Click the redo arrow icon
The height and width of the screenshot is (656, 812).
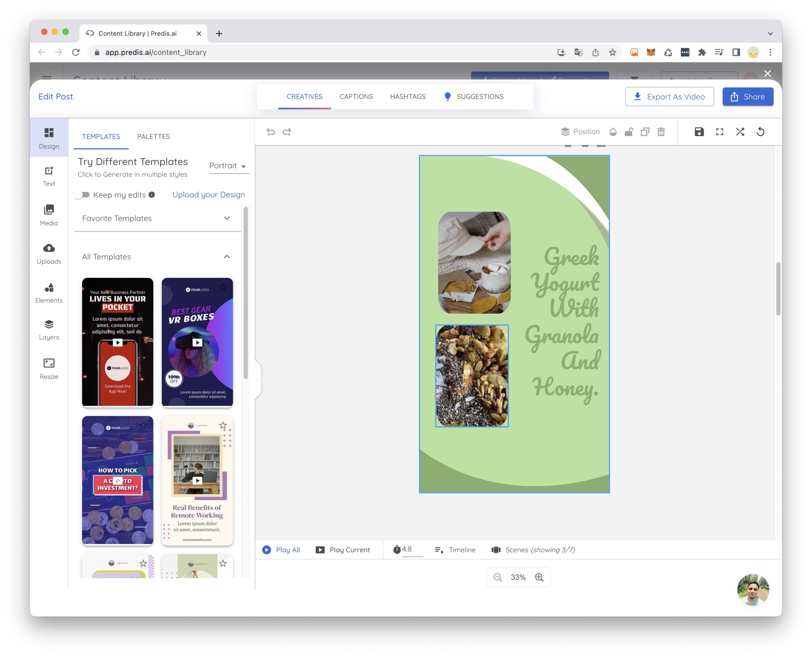287,131
